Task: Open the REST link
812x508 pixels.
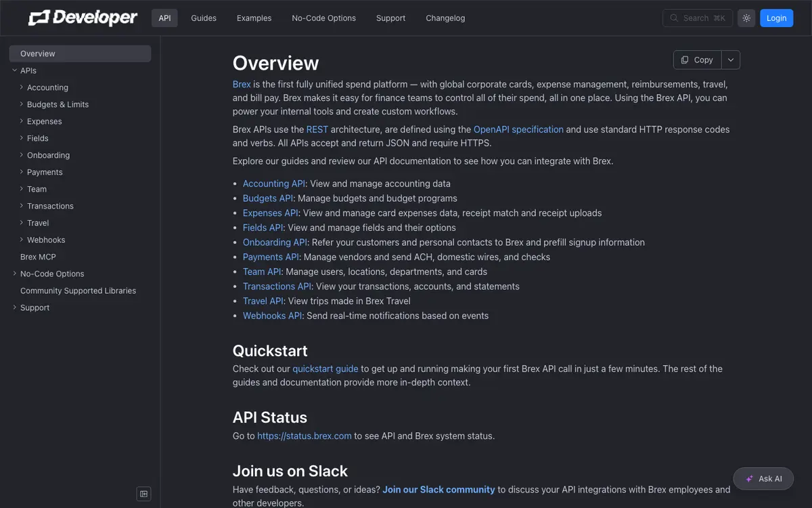Action: pyautogui.click(x=317, y=129)
